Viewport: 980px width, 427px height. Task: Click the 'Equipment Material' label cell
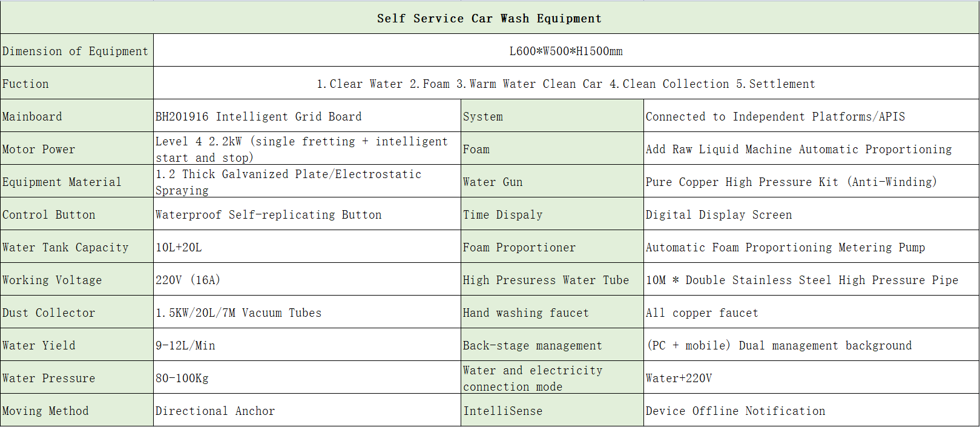pos(76,182)
